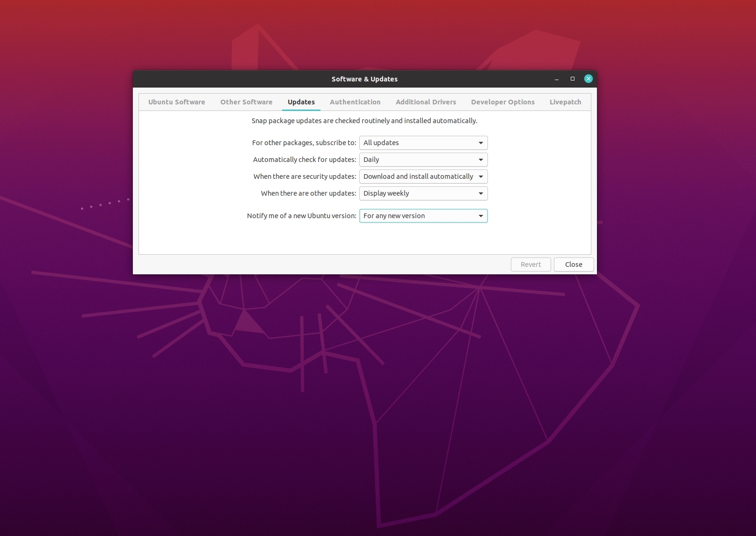Click the Close button
This screenshot has height=536, width=756.
pos(574,264)
